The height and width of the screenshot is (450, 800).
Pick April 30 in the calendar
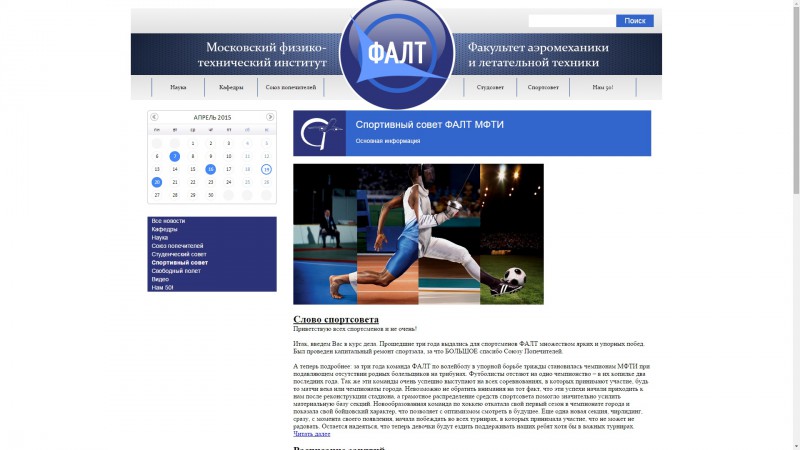pos(210,195)
